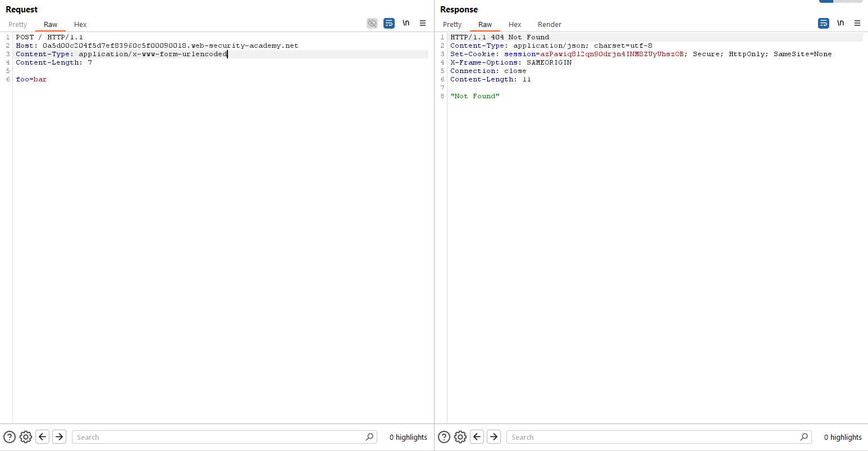Open Request panel hamburger options menu
Screen dimensions: 868x451
423,23
